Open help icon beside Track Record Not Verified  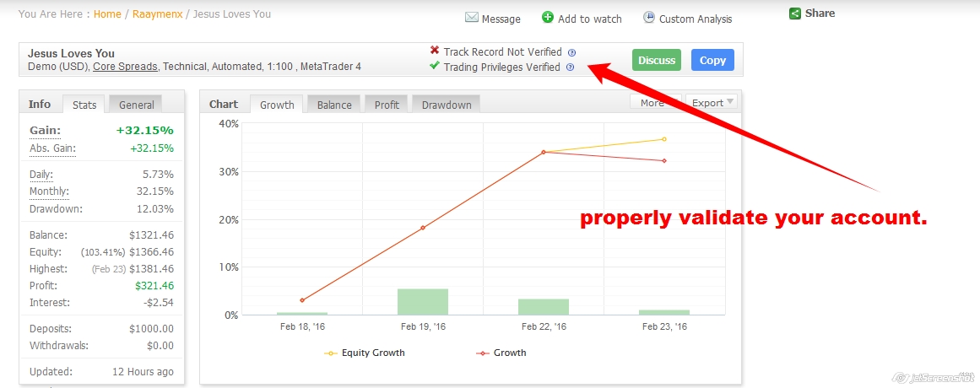(x=571, y=52)
